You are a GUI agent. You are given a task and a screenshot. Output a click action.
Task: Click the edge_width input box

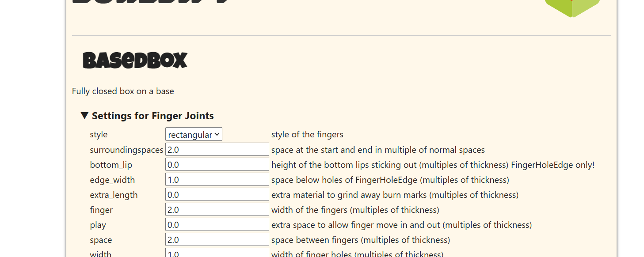click(x=217, y=179)
